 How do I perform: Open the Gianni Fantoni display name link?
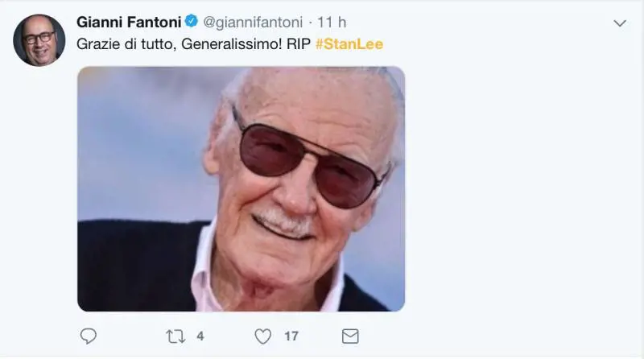(x=129, y=22)
